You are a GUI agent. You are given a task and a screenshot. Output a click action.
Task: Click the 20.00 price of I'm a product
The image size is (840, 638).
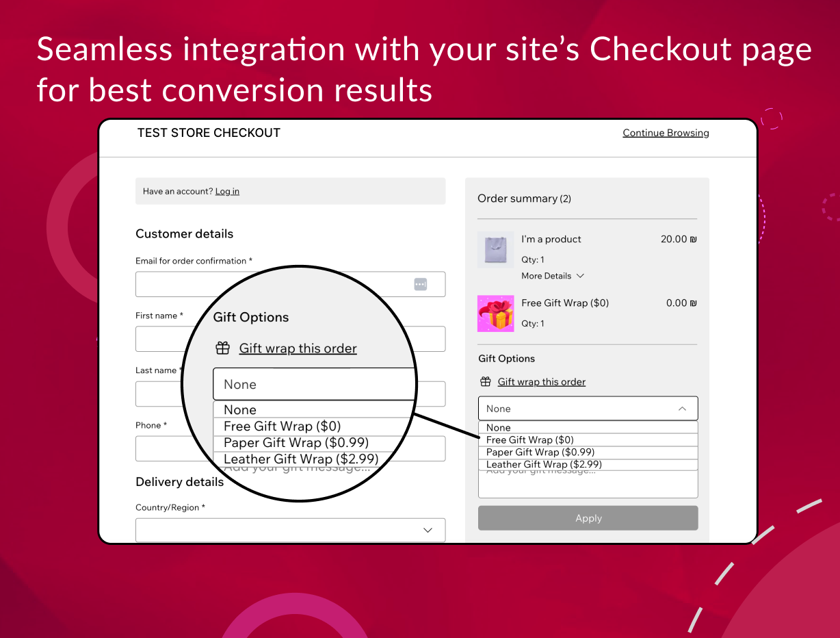tap(679, 239)
